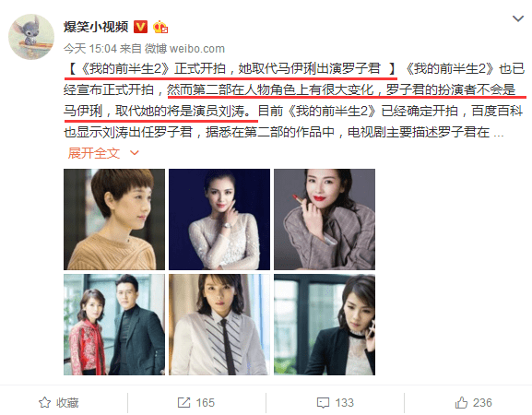Click the Stitch cartoon profile avatar
Screen dimensions: 532x415
pos(31,37)
